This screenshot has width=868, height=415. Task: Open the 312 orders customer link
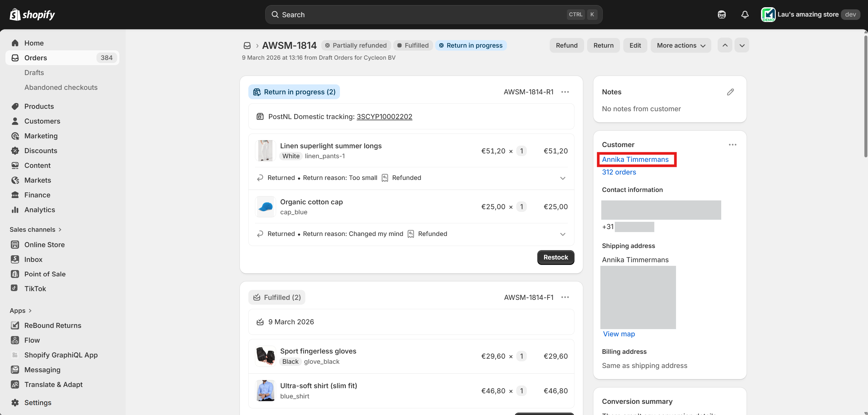coord(619,172)
